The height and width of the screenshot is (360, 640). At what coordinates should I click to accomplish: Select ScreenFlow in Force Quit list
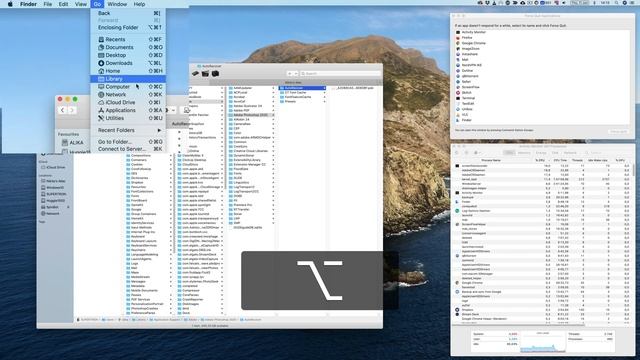(541, 87)
